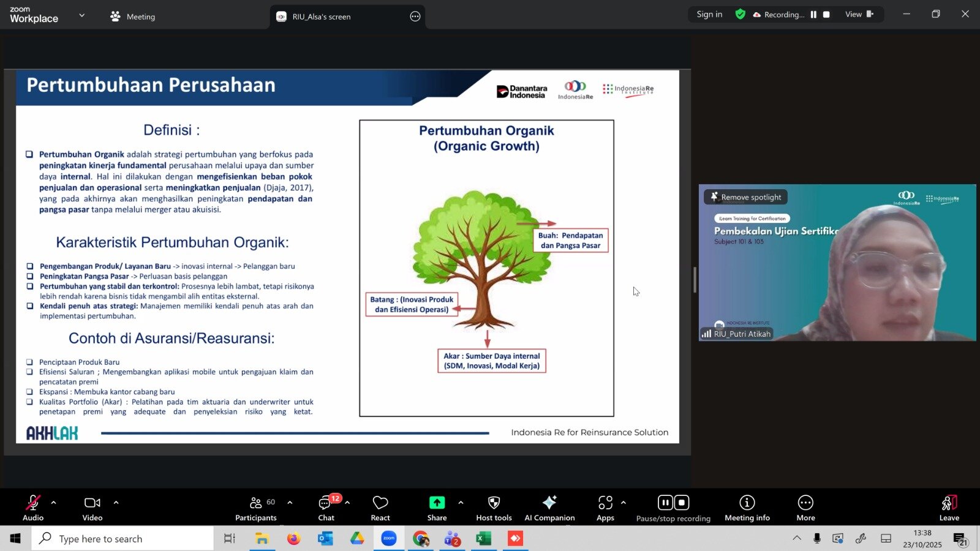Image resolution: width=980 pixels, height=551 pixels.
Task: Expand audio settings arrow next to Audio
Action: (54, 503)
